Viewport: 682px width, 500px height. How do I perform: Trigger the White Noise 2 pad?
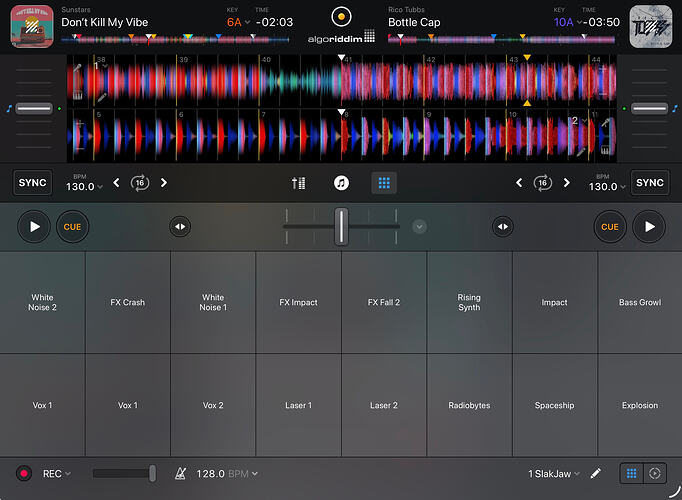point(42,302)
